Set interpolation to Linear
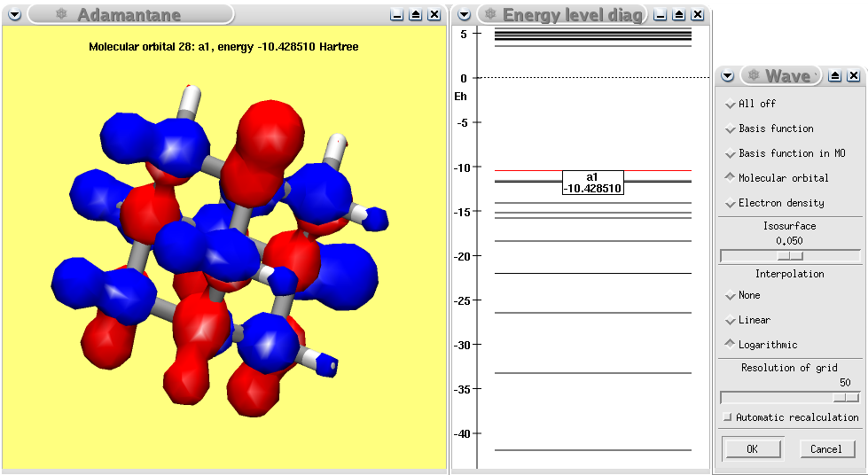Image resolution: width=868 pixels, height=475 pixels. click(x=731, y=320)
